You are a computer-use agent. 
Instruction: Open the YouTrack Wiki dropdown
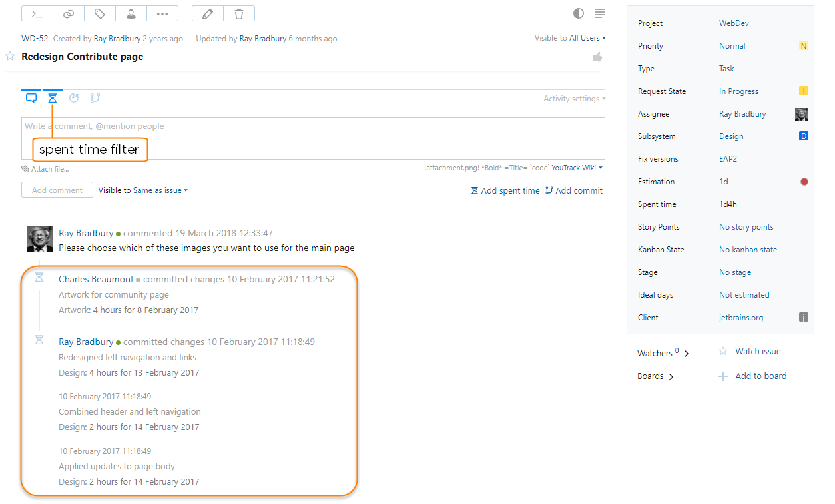[577, 168]
